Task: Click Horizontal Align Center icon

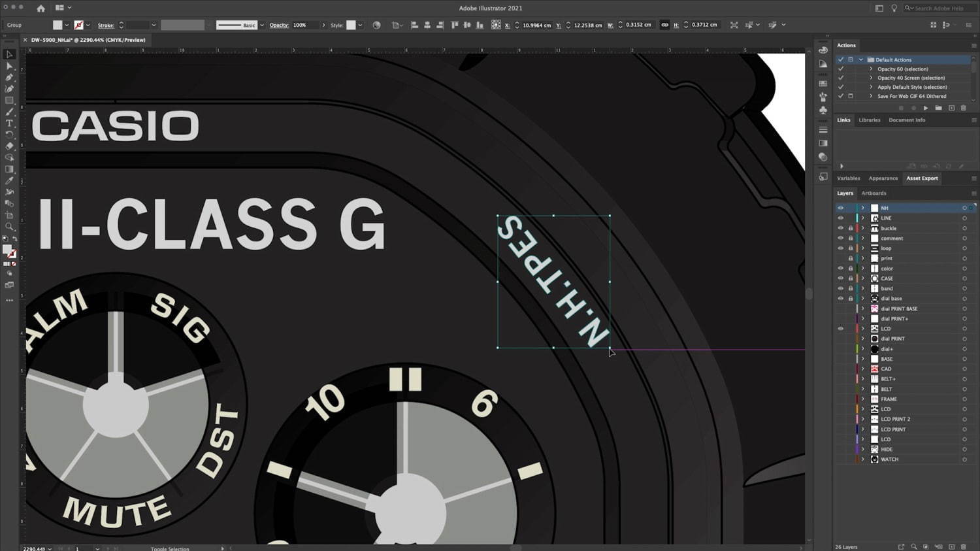Action: pyautogui.click(x=427, y=25)
